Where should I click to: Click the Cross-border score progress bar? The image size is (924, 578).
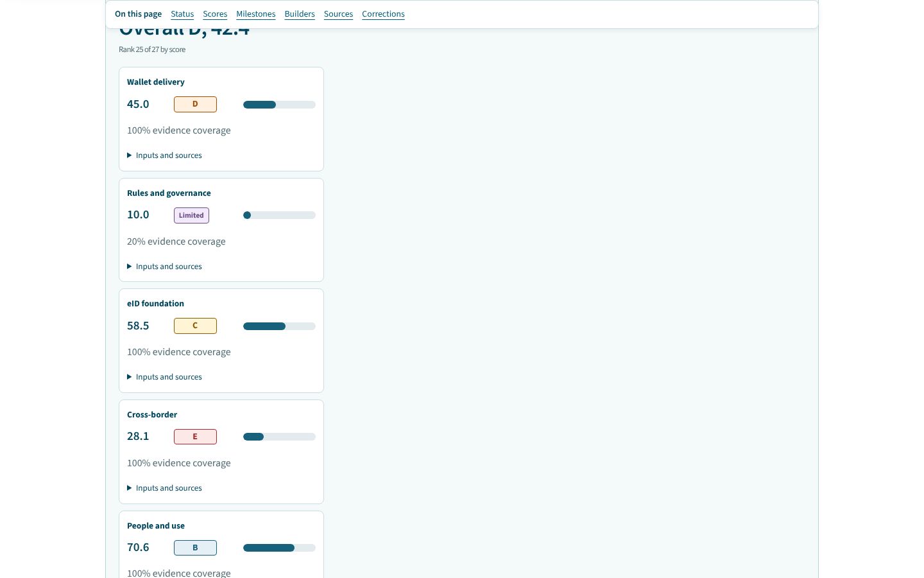click(x=279, y=437)
